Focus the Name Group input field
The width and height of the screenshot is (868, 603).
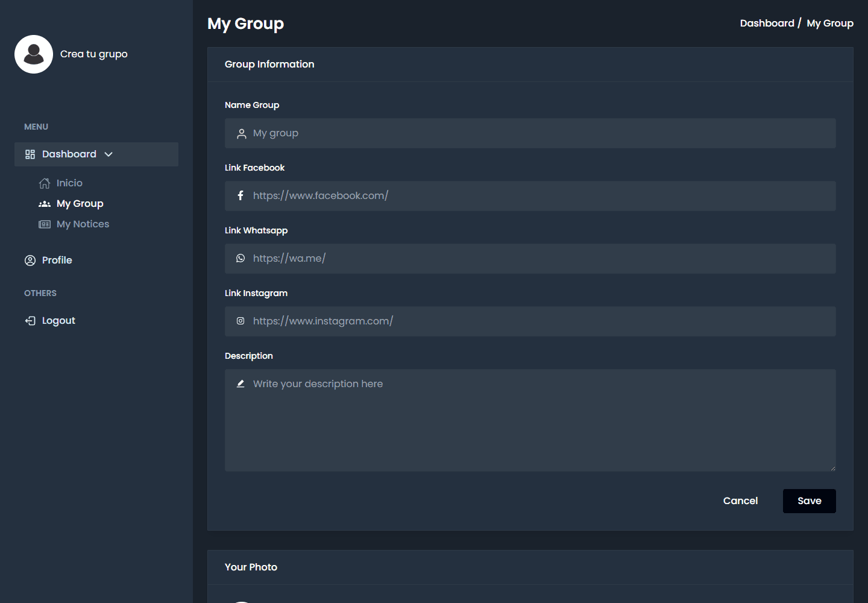530,133
